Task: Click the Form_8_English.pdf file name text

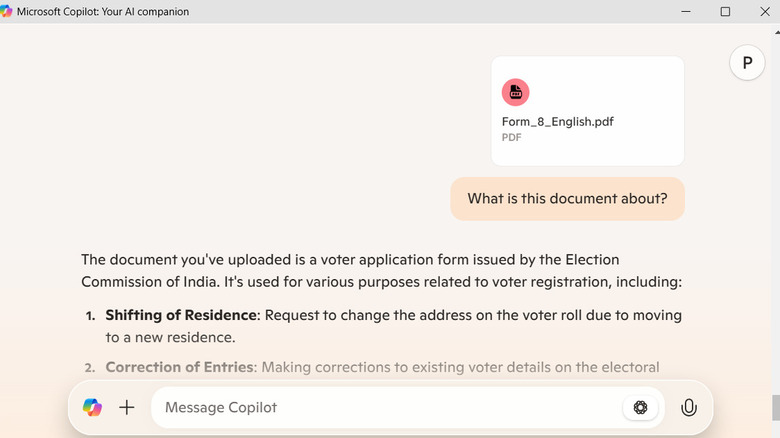Action: coord(557,122)
